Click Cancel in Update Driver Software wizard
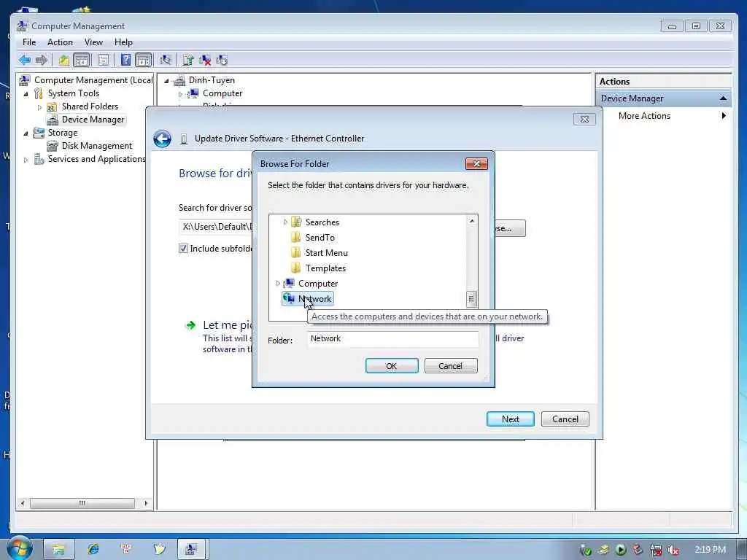 [565, 419]
